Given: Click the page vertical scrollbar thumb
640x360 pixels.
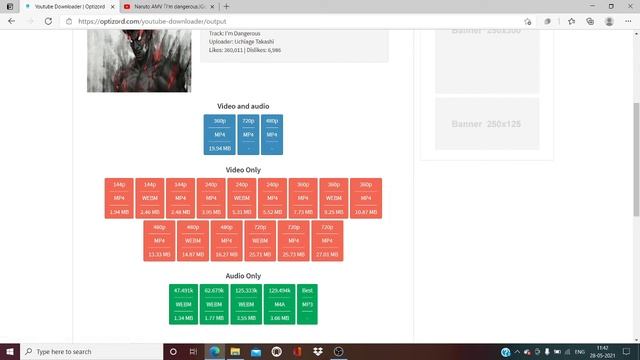Looking at the screenshot, I should [x=636, y=159].
